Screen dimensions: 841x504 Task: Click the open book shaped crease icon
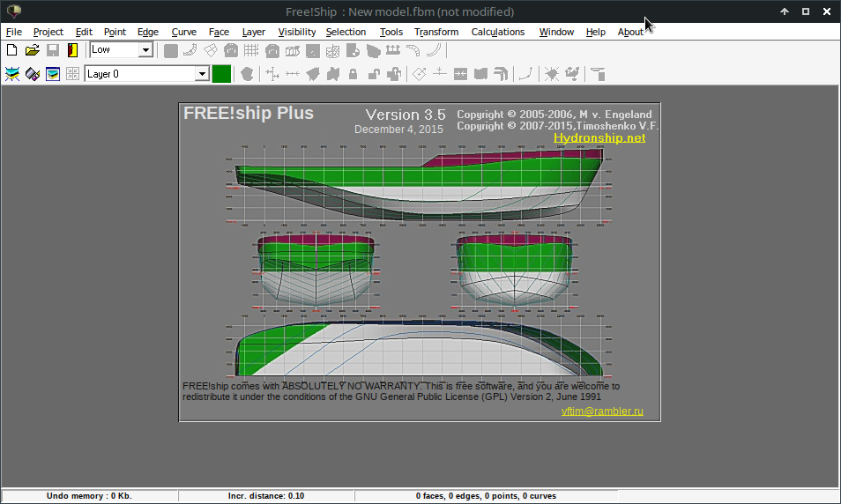480,74
